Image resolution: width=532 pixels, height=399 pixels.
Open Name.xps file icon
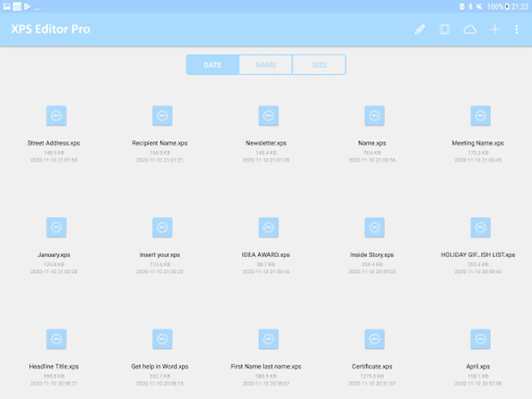pyautogui.click(x=375, y=116)
